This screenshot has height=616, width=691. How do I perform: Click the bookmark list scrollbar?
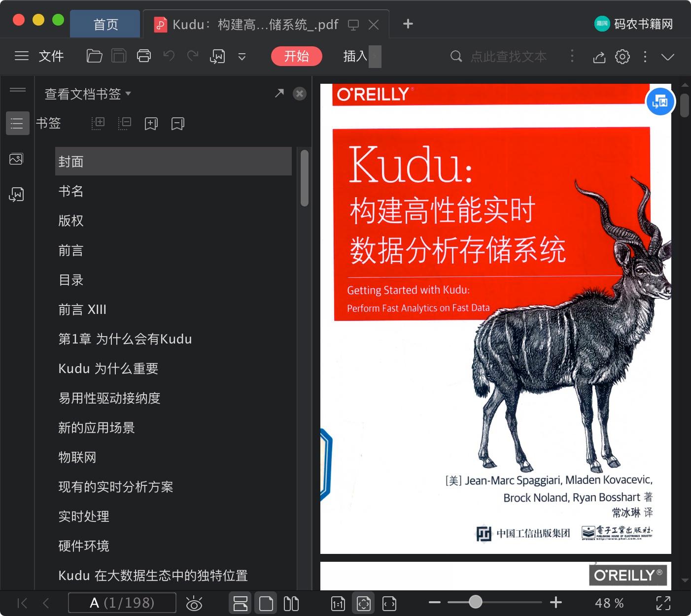click(305, 178)
